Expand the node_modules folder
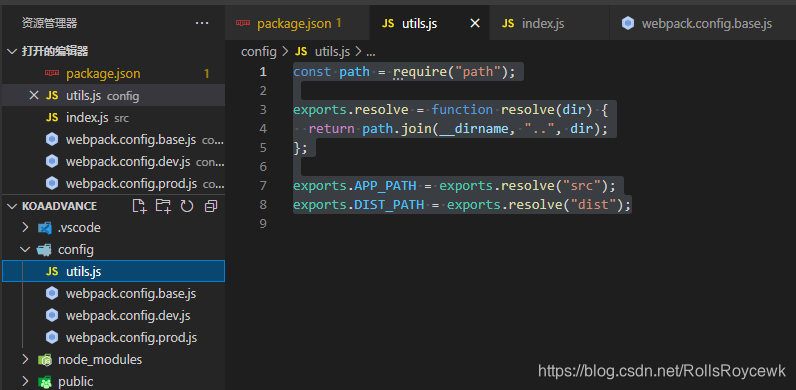Image resolution: width=796 pixels, height=390 pixels. click(x=25, y=360)
